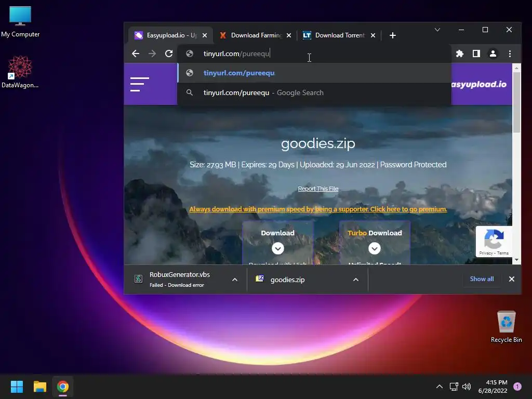Click the goodies.zip file title text
Image resolution: width=532 pixels, height=399 pixels.
coord(318,143)
